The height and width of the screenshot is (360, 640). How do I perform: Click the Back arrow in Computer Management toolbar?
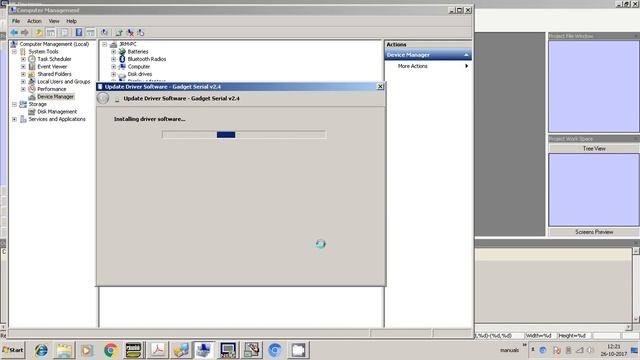tap(14, 32)
